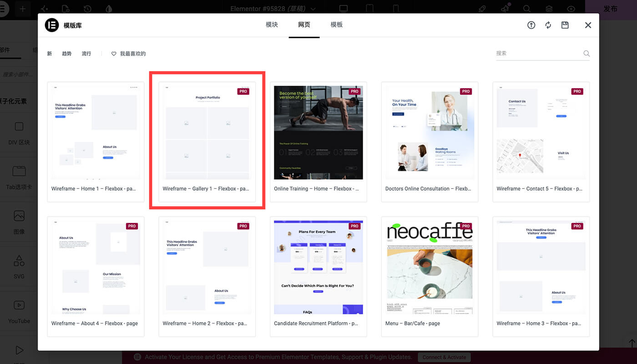The height and width of the screenshot is (364, 637).
Task: Click the PRO badge on Contact 5
Action: tap(577, 91)
